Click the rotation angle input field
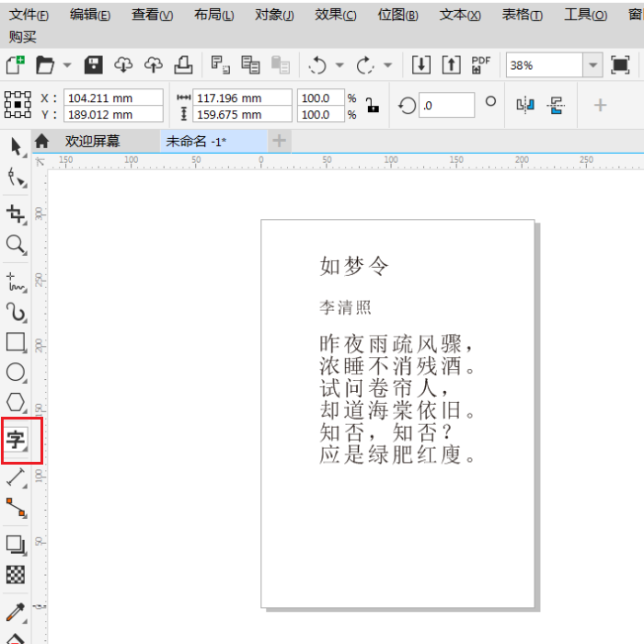644x644 pixels. (447, 105)
